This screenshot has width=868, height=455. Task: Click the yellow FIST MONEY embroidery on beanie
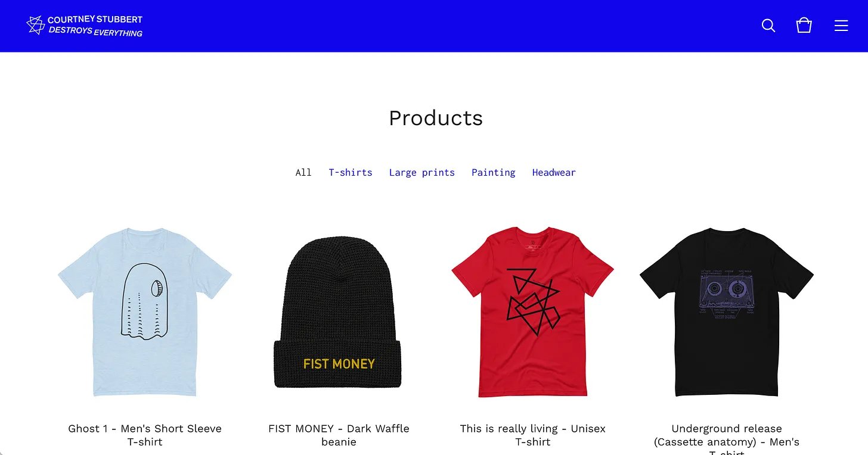click(x=339, y=364)
